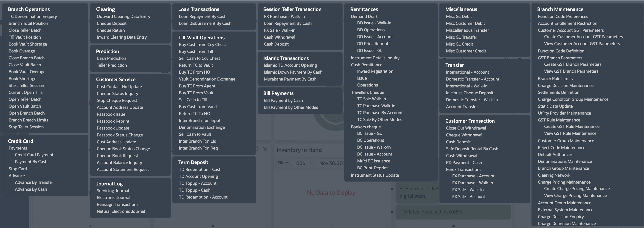Choose TD Topup - Cash
Screen dimensions: 644x228
pyautogui.click(x=194, y=190)
